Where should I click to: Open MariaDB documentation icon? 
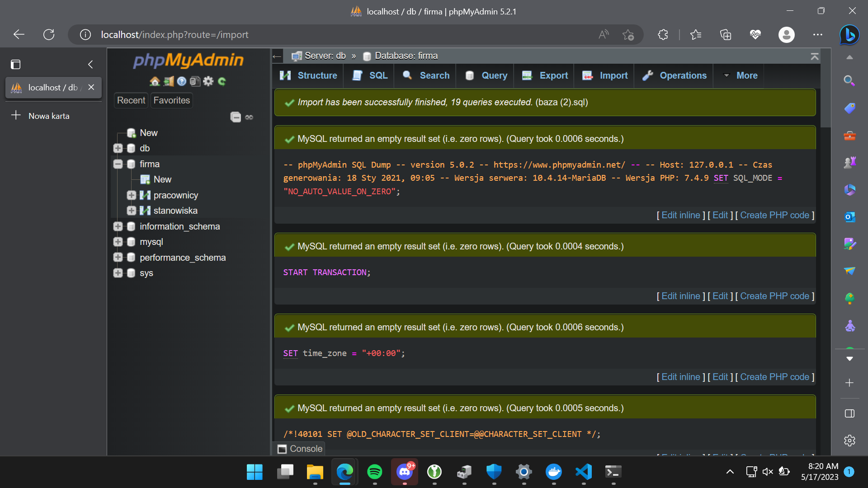point(195,81)
